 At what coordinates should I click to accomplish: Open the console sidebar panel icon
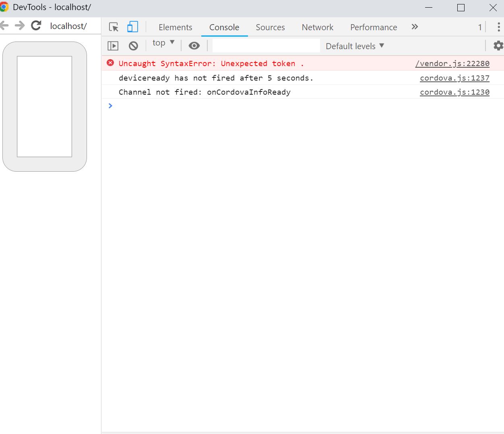pos(113,45)
